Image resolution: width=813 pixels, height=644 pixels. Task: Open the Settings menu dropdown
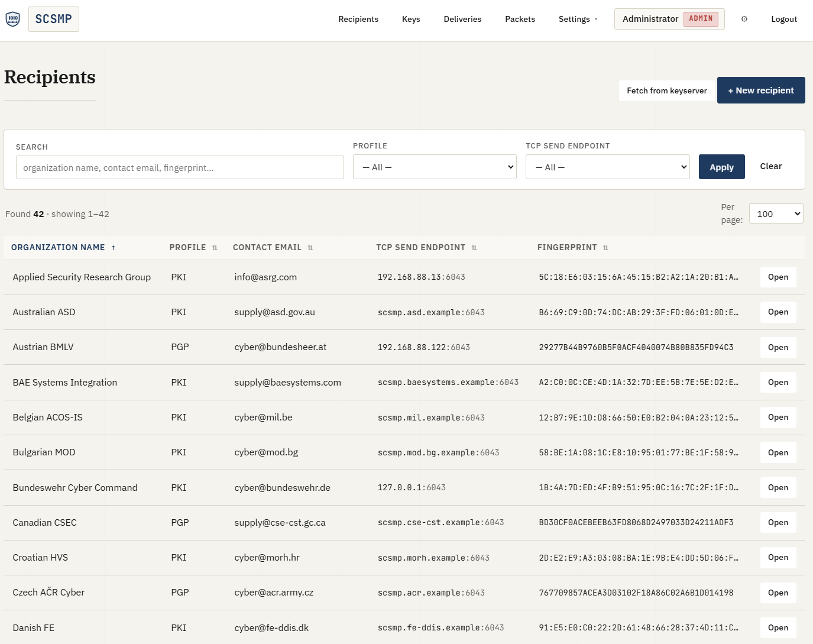[x=578, y=19]
